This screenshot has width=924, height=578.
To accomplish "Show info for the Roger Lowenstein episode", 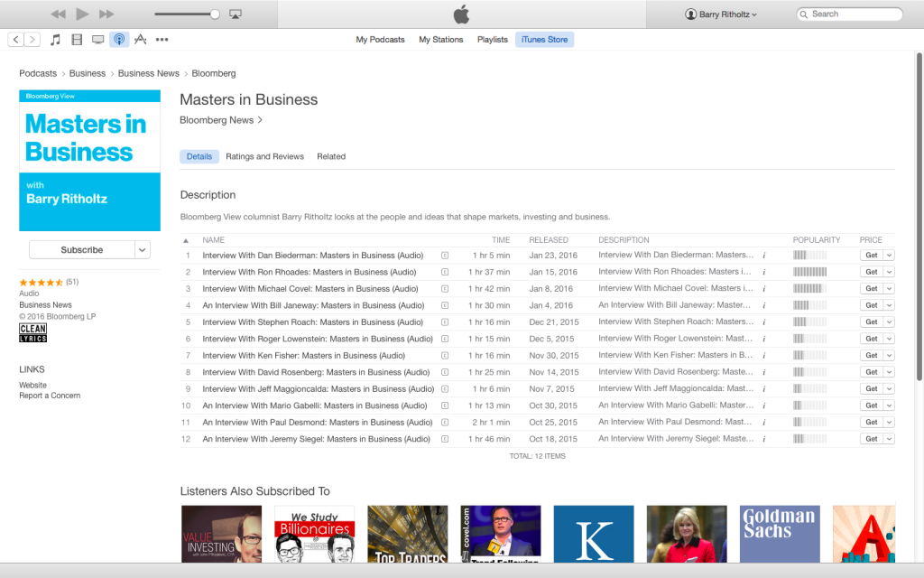I will pyautogui.click(x=763, y=340).
